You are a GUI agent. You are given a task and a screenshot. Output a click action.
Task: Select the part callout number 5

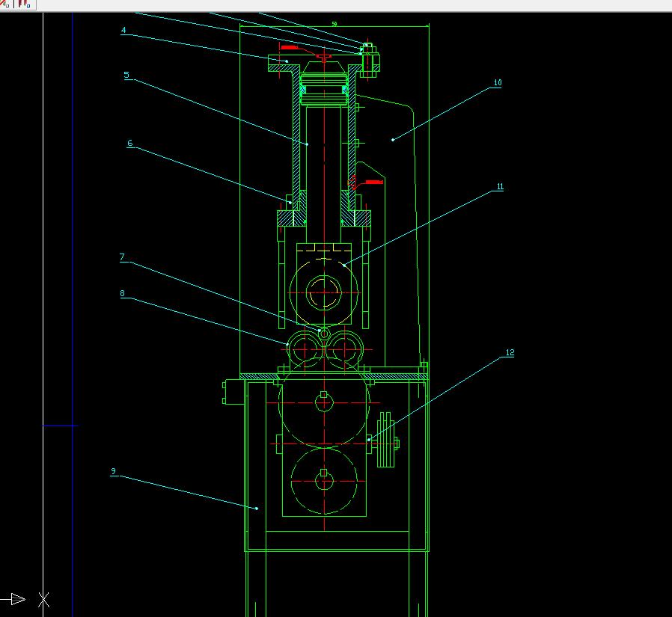[126, 75]
